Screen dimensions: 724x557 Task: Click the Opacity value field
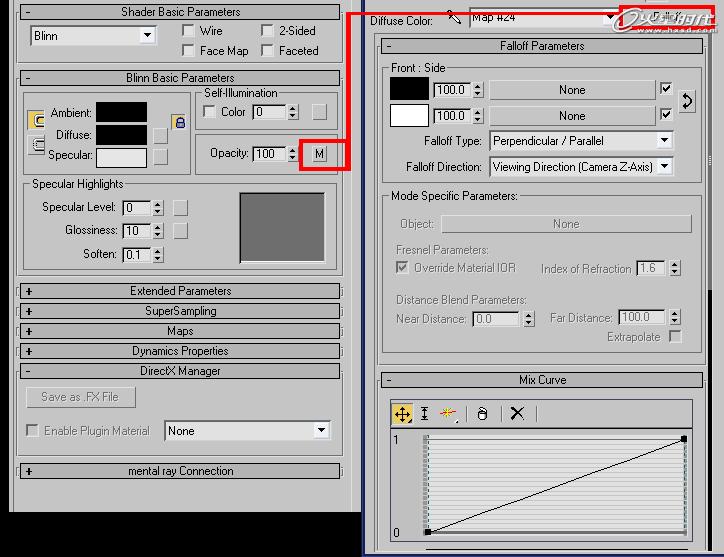tap(270, 153)
